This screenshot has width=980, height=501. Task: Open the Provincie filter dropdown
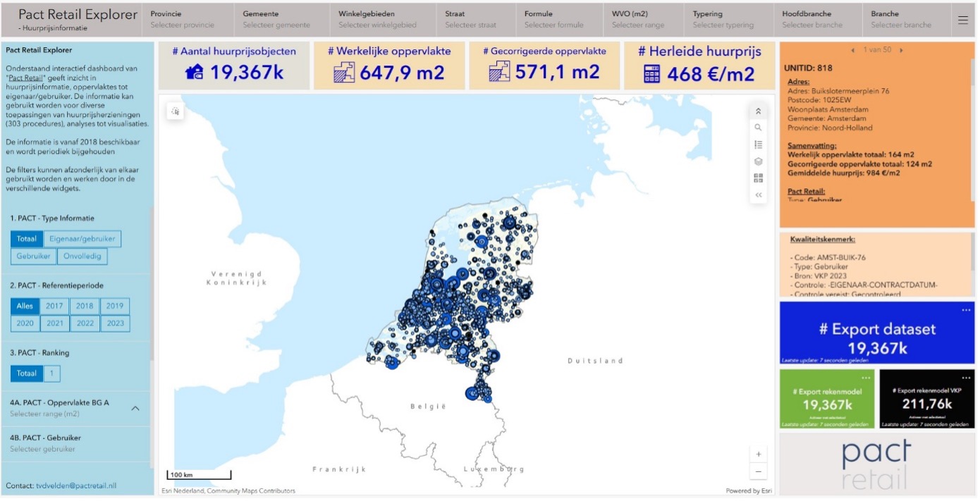[189, 20]
